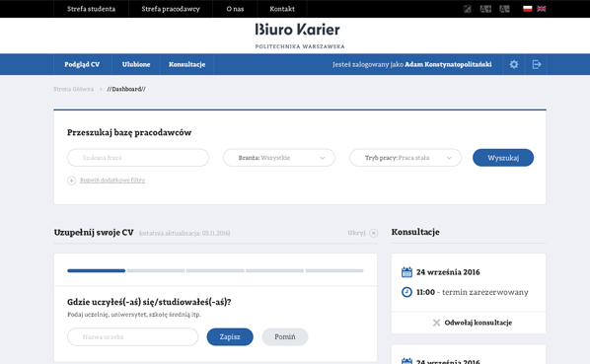This screenshot has width=590, height=364.
Task: Open the Podgląd CV tab
Action: click(82, 64)
